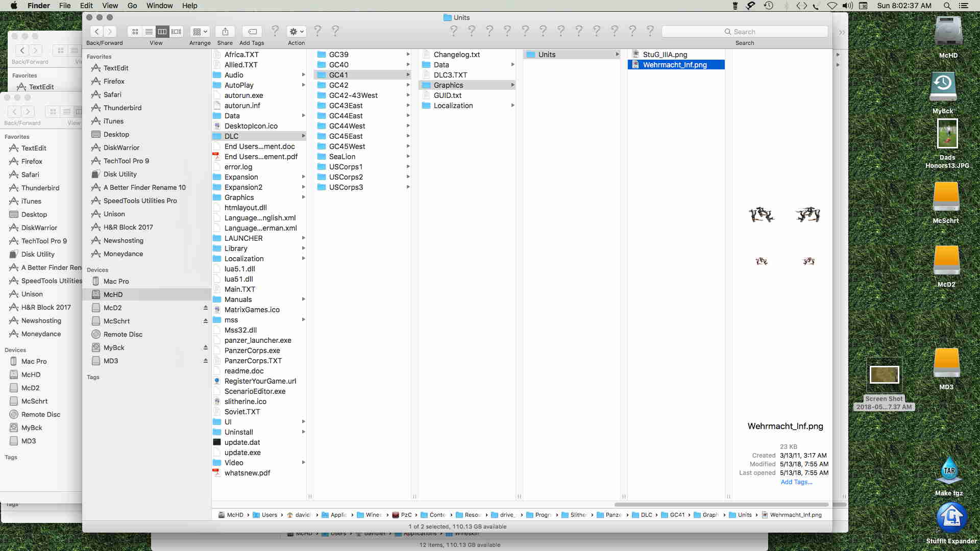
Task: Expand the Audio folder arrow
Action: tap(303, 75)
